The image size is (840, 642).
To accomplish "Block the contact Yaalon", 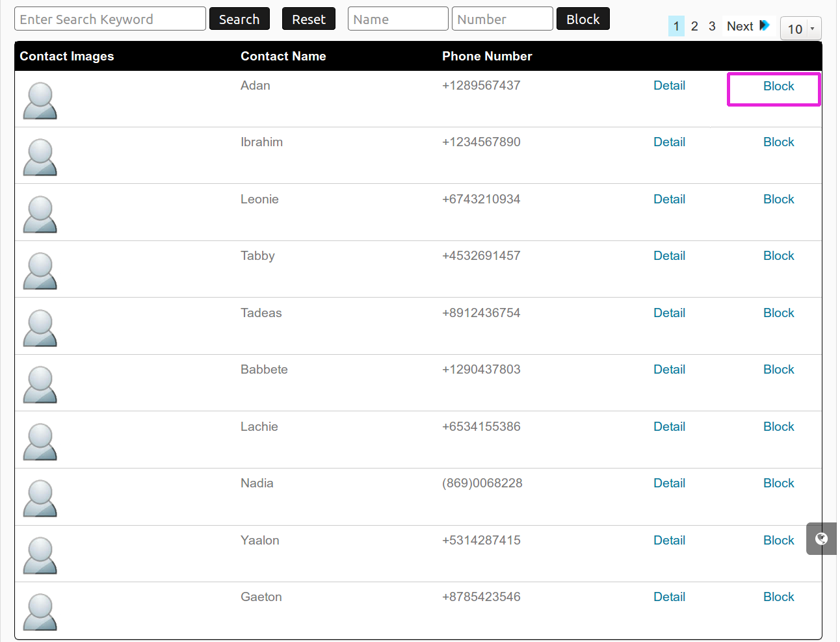I will (x=778, y=541).
